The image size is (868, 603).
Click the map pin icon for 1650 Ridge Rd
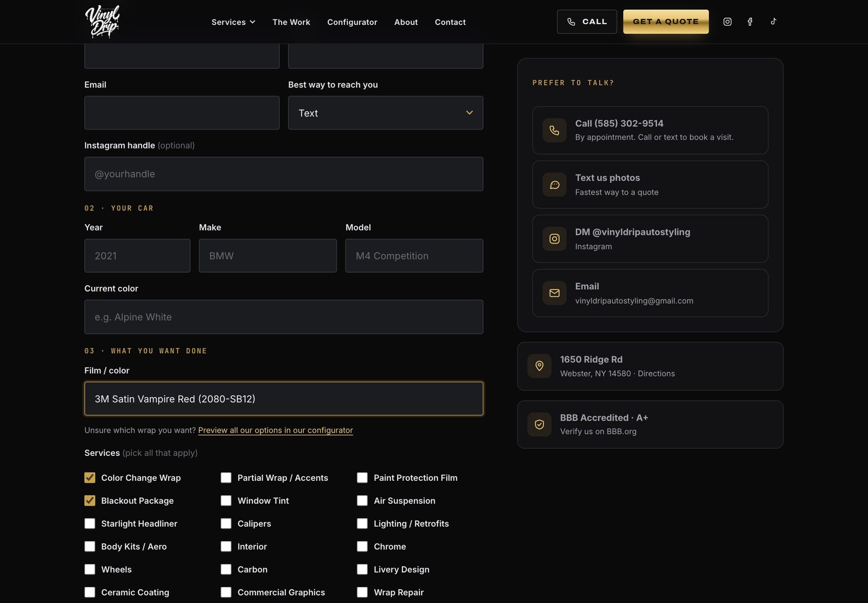[539, 366]
